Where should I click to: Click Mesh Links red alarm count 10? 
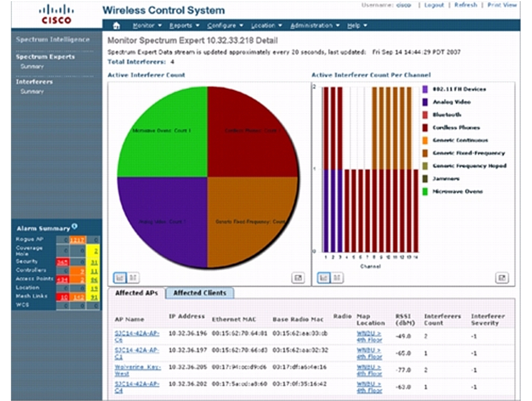coord(63,297)
